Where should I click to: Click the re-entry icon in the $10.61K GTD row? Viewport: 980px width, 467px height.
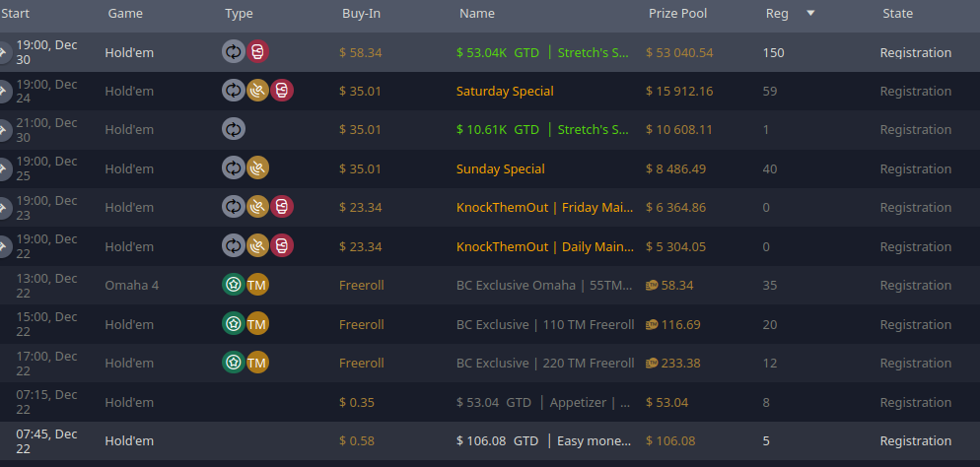pos(234,129)
